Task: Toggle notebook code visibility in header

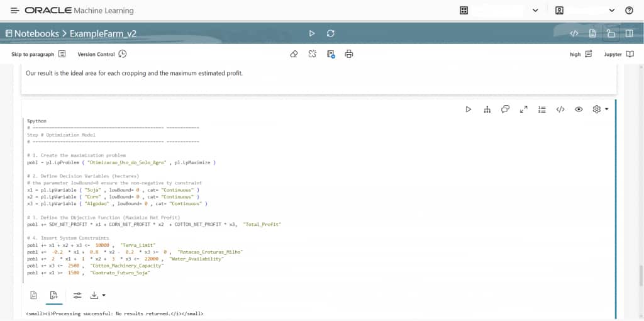Action: 574,34
